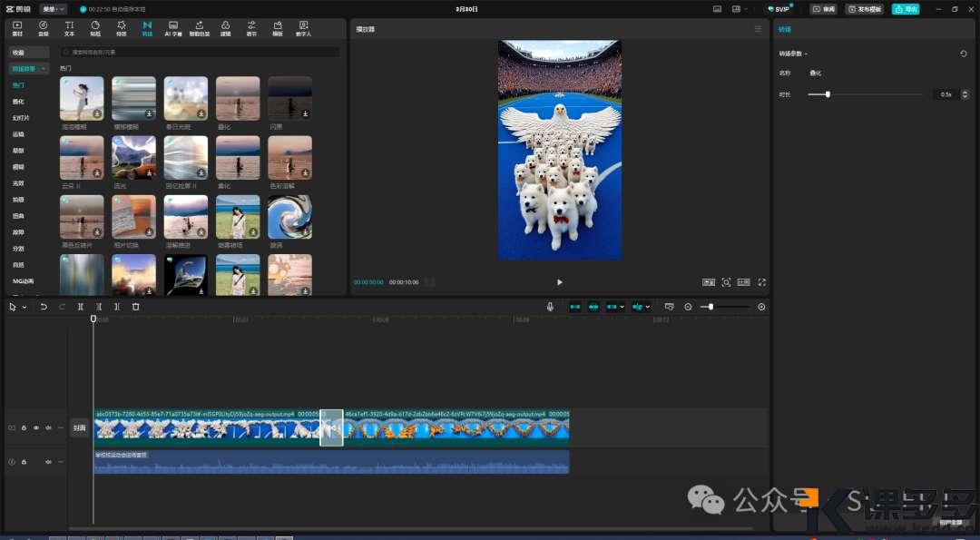Click the timeline zoom-out magnifier icon
The height and width of the screenshot is (540, 980).
point(688,307)
